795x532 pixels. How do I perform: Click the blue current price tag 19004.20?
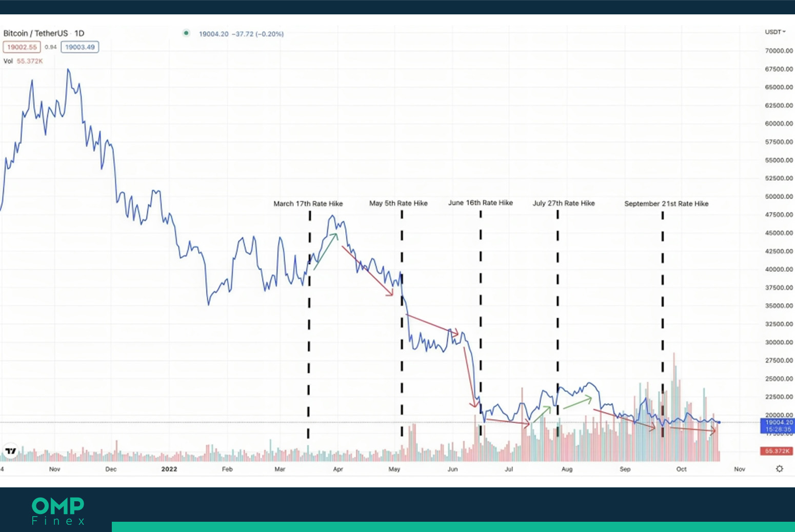(778, 426)
